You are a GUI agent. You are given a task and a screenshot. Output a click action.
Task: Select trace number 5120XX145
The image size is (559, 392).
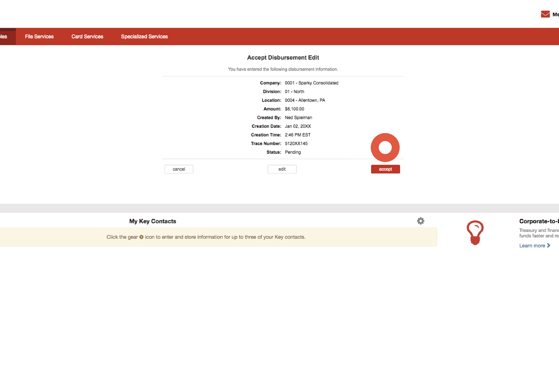pyautogui.click(x=296, y=144)
